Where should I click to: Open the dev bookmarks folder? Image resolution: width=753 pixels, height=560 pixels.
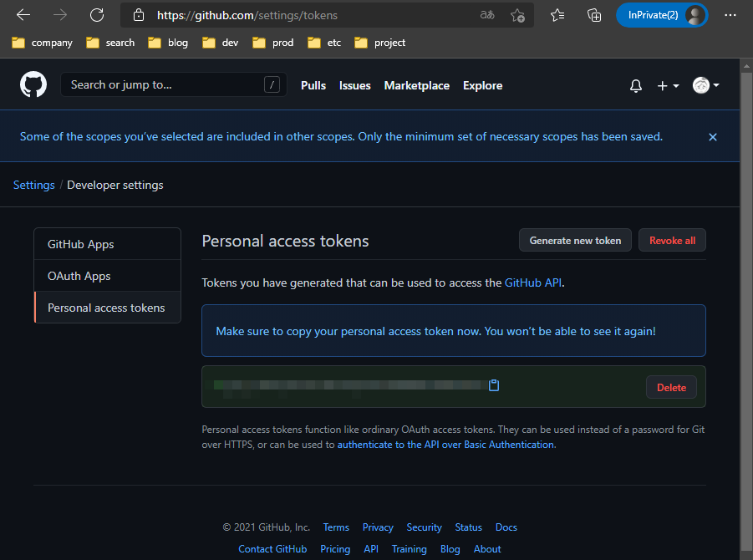pyautogui.click(x=221, y=43)
